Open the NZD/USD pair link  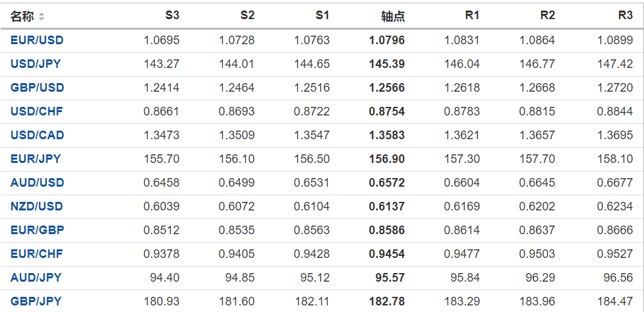tap(37, 206)
